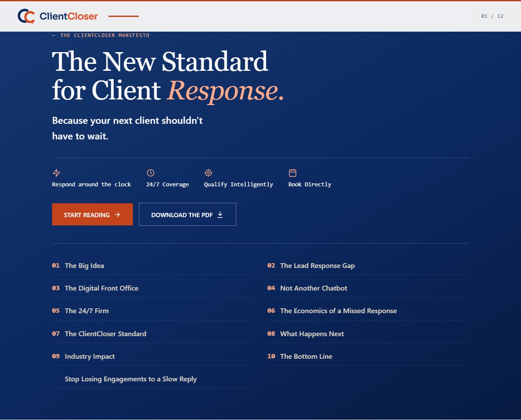Click the arrow icon in Start Reading
Image resolution: width=521 pixels, height=420 pixels.
[117, 215]
